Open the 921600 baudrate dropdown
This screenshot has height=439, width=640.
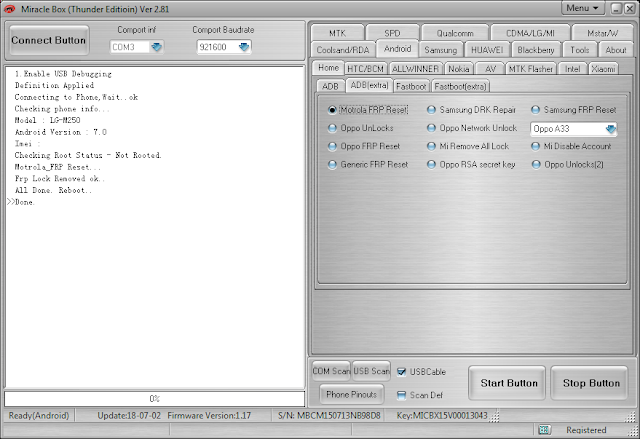(x=244, y=47)
